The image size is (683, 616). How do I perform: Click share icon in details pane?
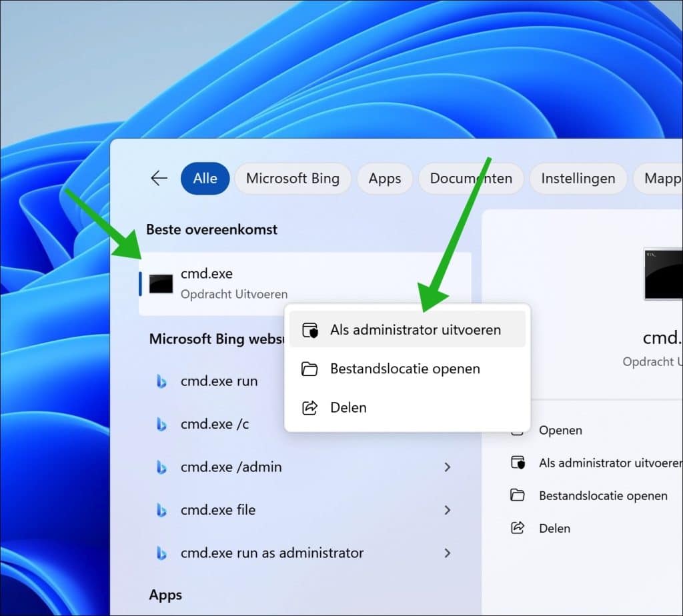[x=518, y=527]
